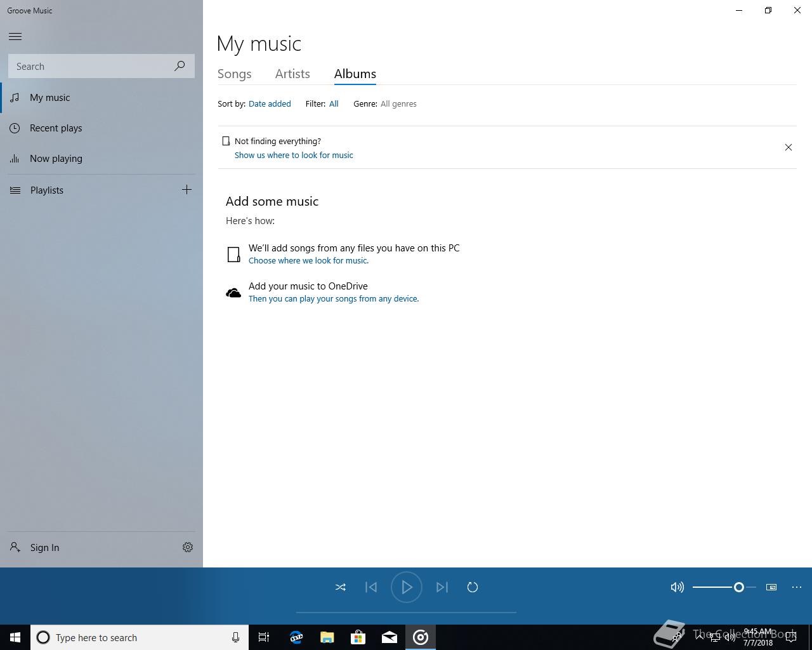Toggle repeat playback

click(x=473, y=587)
